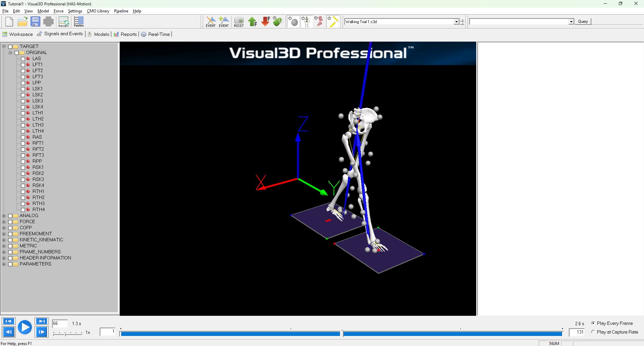Click the Recalc icon
644x346 pixels.
[63, 22]
